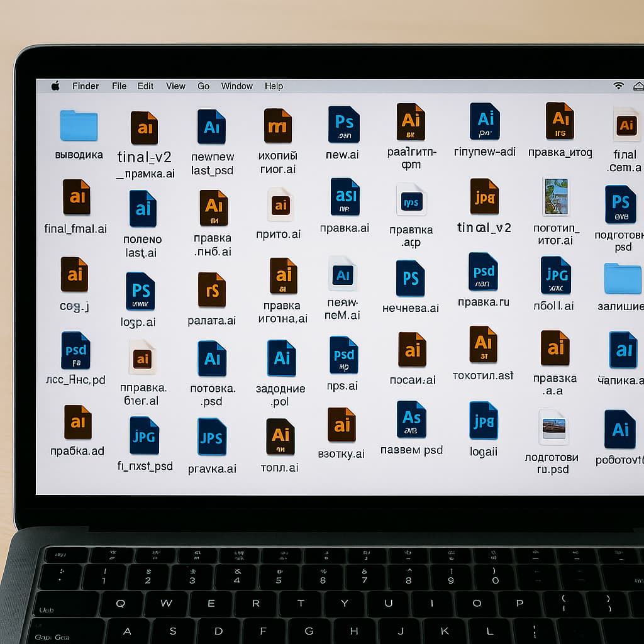
Task: Open the Finder menu
Action: 86,86
